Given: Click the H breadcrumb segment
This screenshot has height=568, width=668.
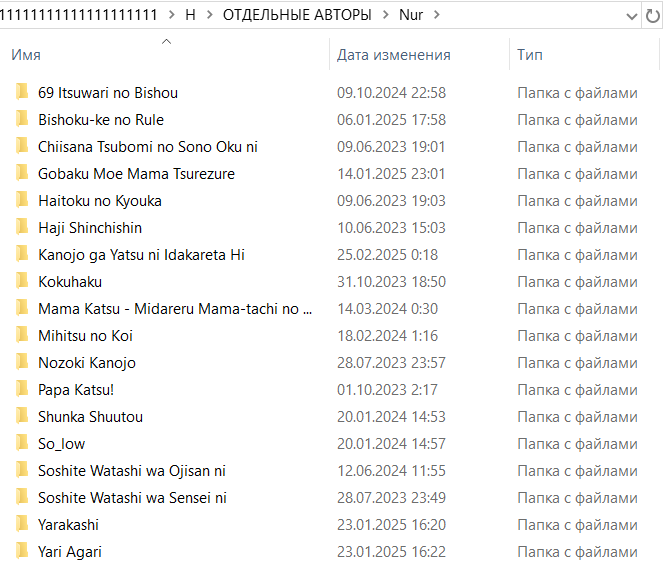Looking at the screenshot, I should click(190, 15).
